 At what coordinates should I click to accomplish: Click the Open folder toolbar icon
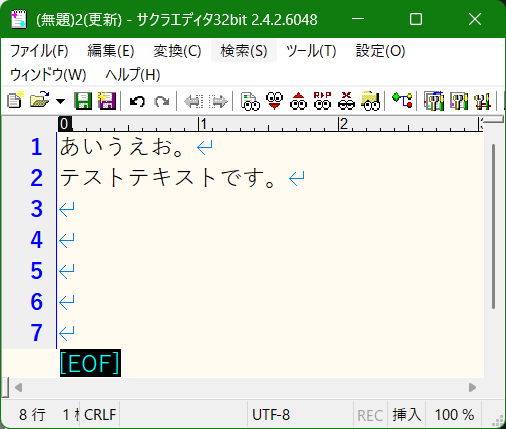40,100
